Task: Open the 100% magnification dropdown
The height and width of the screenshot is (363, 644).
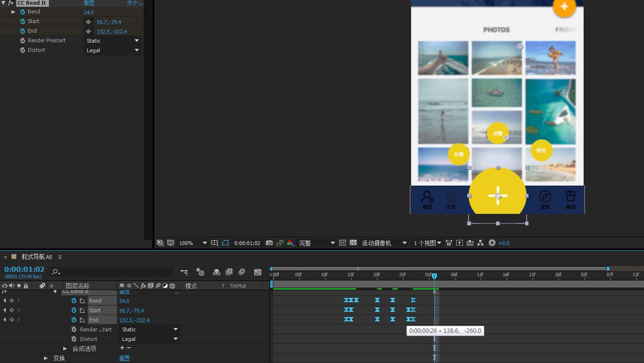Action: click(193, 243)
